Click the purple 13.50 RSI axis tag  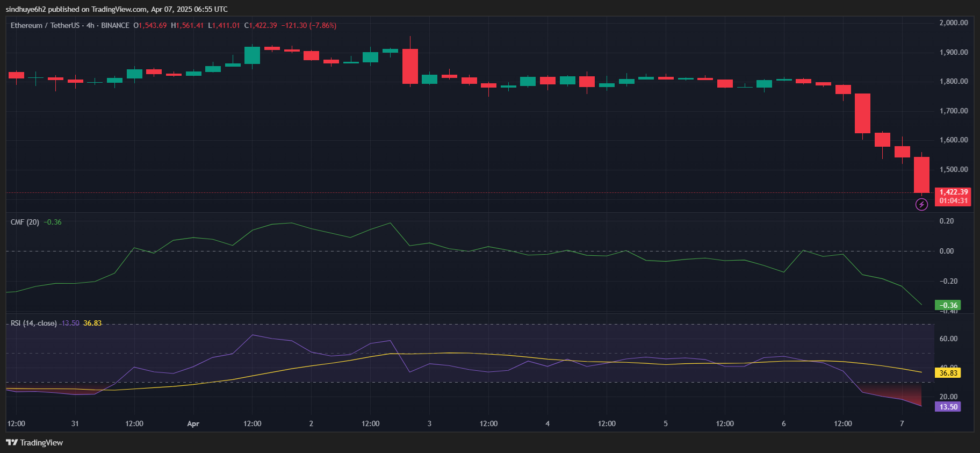(x=948, y=407)
